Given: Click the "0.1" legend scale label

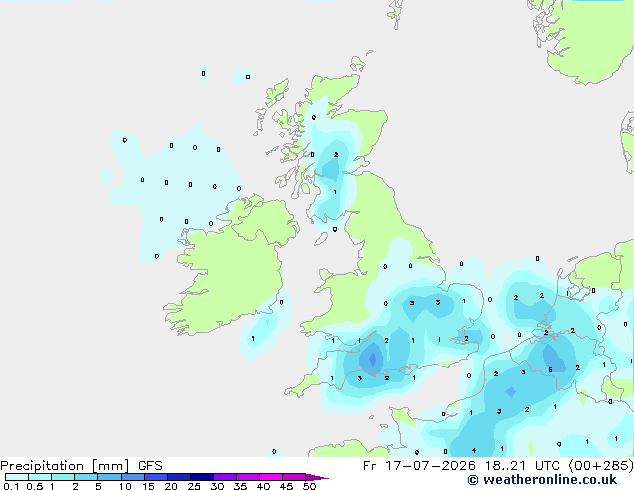Looking at the screenshot, I should [11, 486].
